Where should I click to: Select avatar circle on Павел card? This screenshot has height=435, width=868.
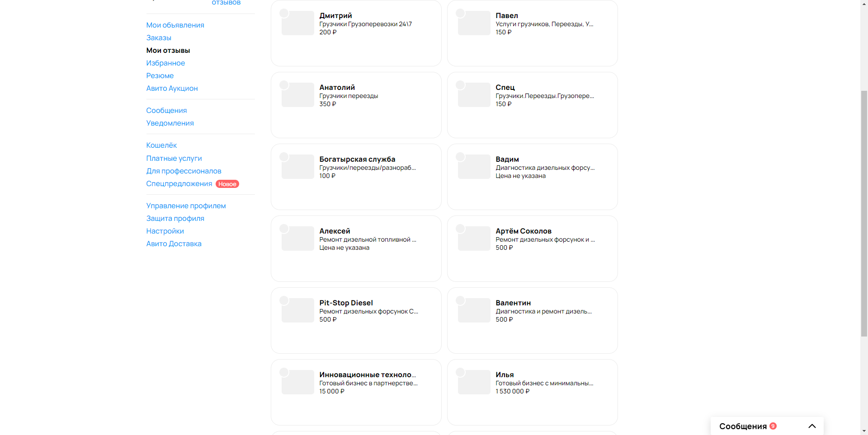coord(460,13)
